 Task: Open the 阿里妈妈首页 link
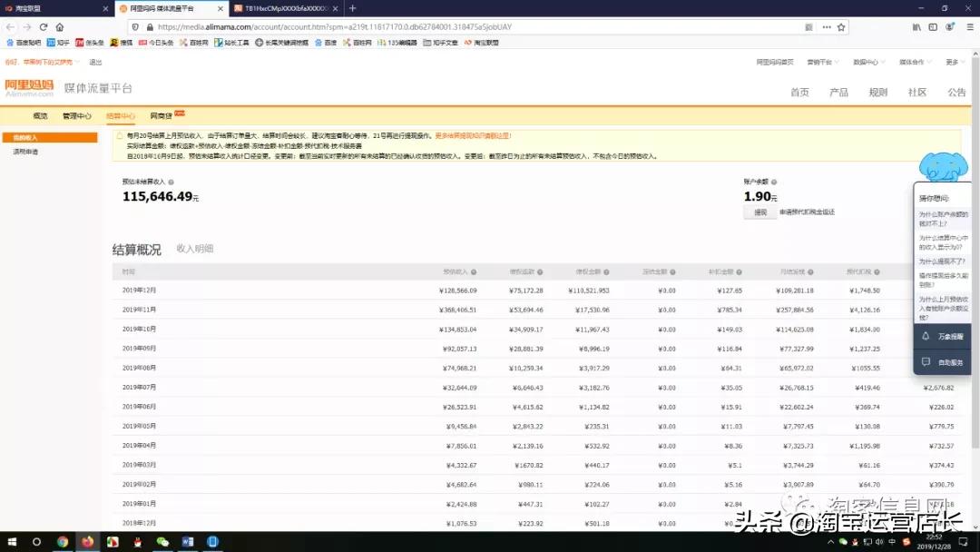point(775,62)
